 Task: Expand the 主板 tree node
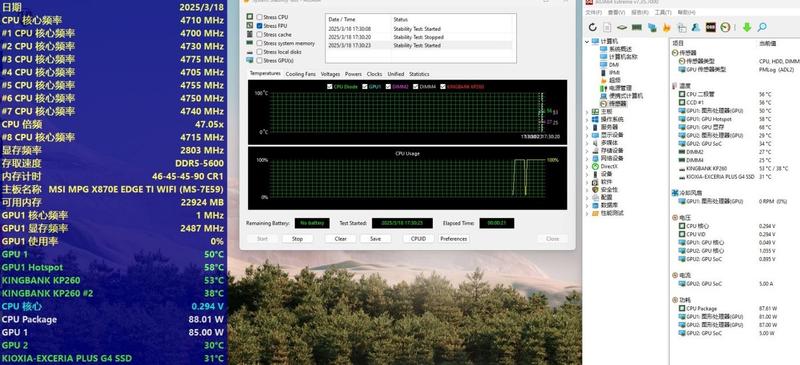tap(587, 111)
